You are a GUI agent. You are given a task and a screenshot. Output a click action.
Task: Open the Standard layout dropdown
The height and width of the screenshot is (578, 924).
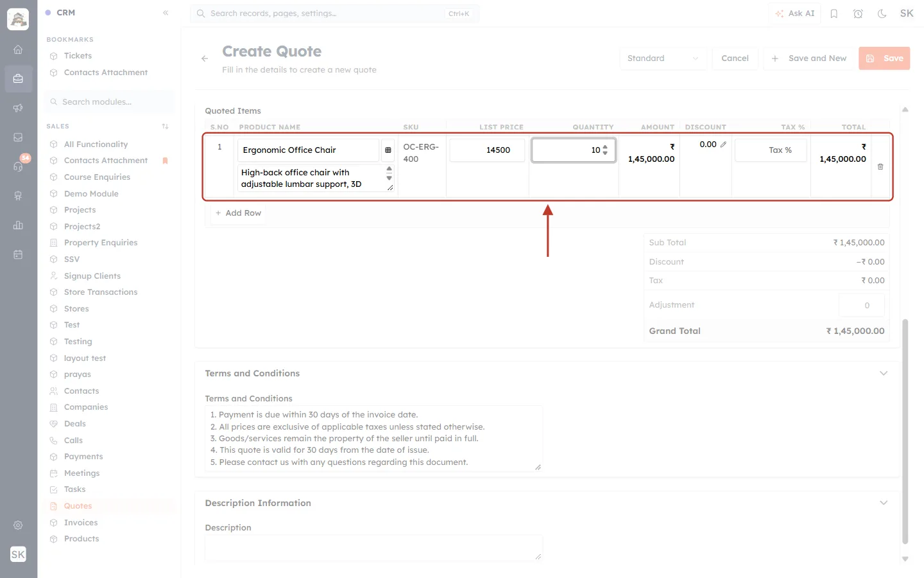[x=663, y=58]
